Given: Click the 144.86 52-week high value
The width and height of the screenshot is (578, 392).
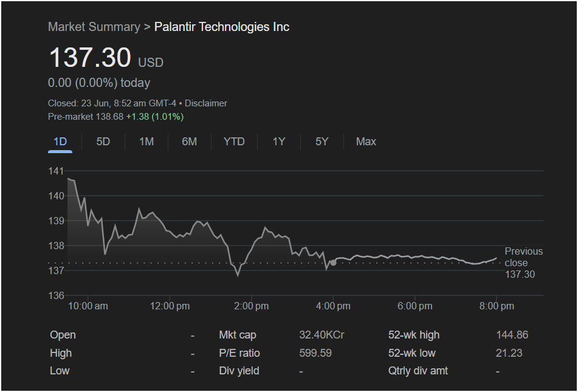Looking at the screenshot, I should tap(512, 335).
